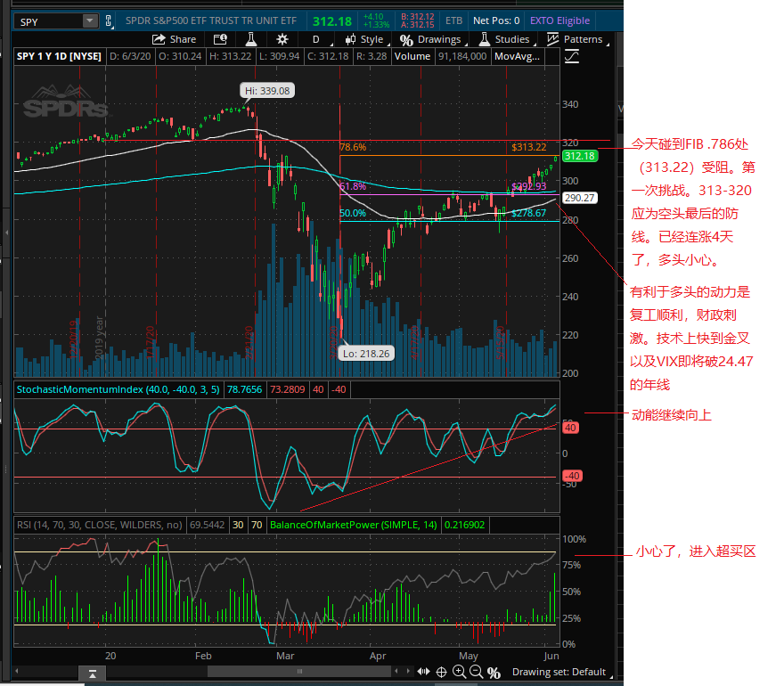The height and width of the screenshot is (686, 784).
Task: Click the 50.0% Fibonacci level label
Action: point(353,213)
